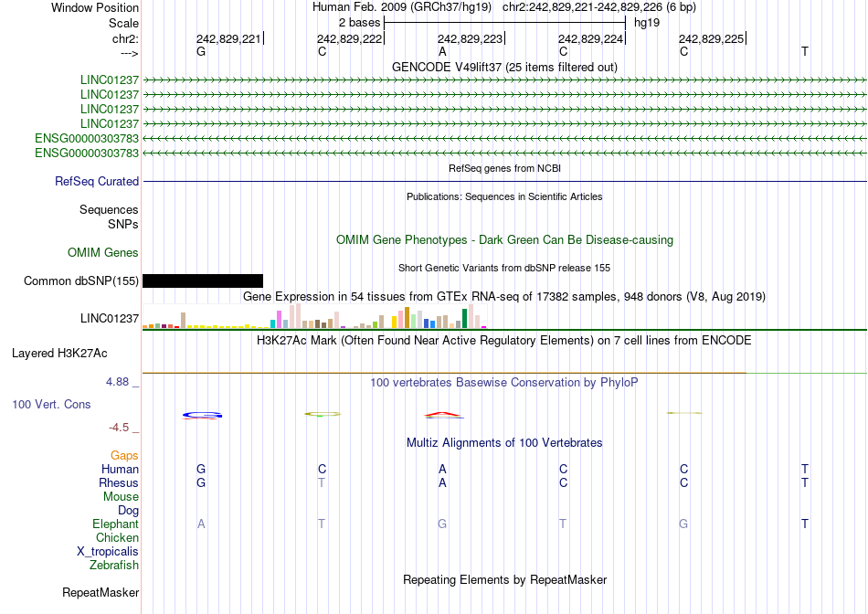Screen dimensions: 868x614
Task: Click the Rhesus species label
Action: (x=119, y=482)
